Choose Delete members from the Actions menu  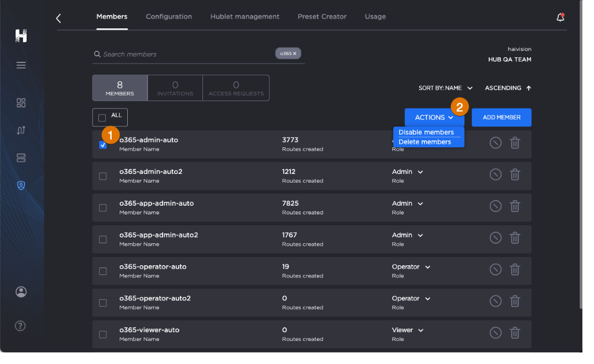click(x=425, y=142)
